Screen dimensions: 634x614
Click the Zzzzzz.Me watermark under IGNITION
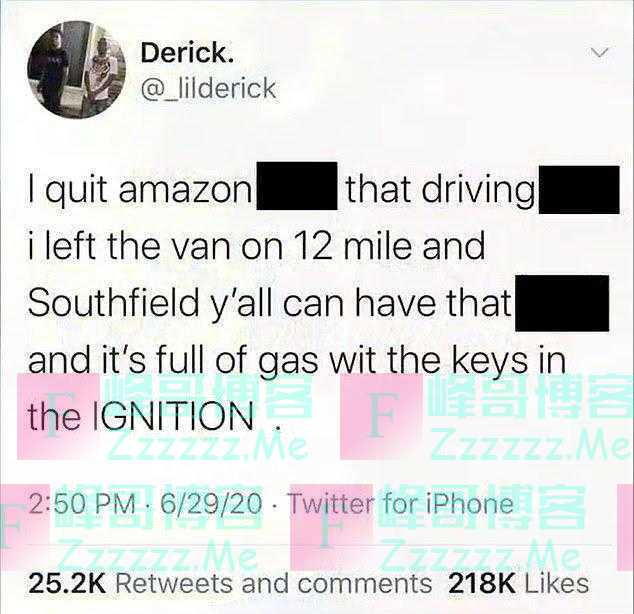(206, 447)
